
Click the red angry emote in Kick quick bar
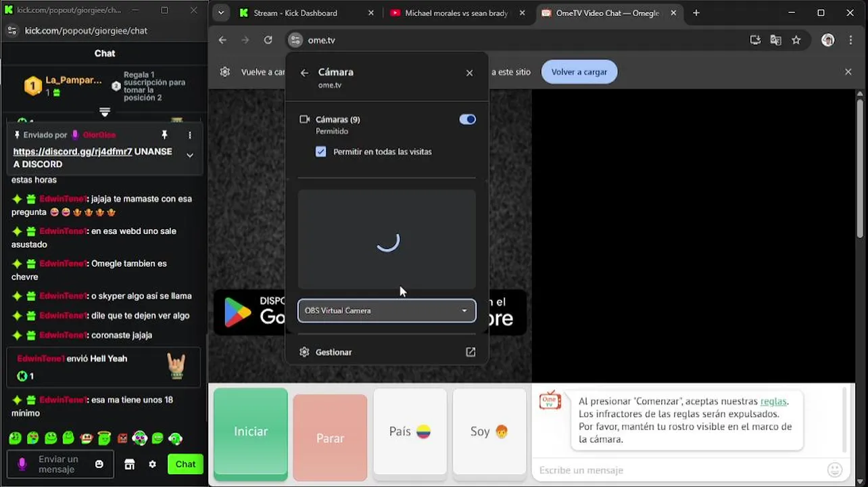[122, 438]
